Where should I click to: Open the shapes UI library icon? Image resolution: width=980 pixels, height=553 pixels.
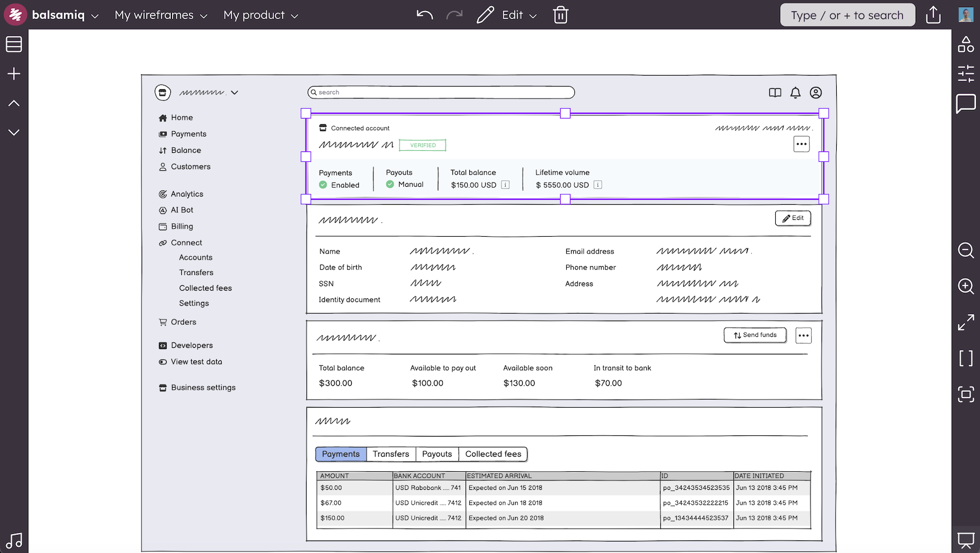966,45
